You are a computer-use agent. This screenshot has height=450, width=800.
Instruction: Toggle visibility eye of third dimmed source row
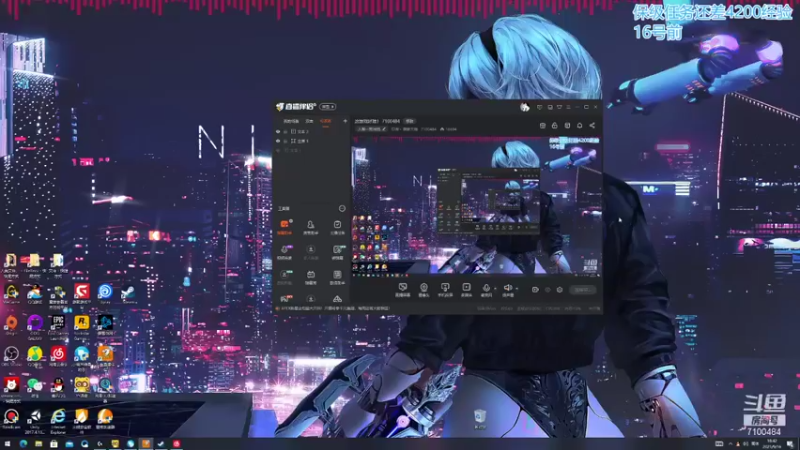(x=278, y=151)
